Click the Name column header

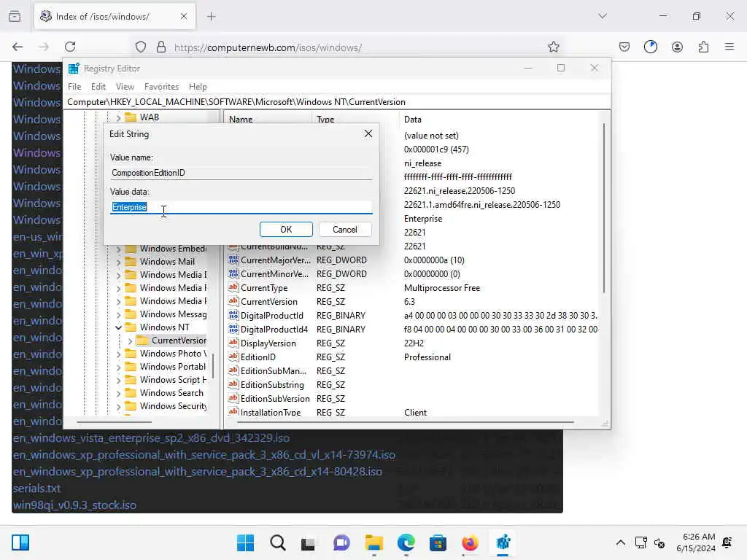click(241, 120)
